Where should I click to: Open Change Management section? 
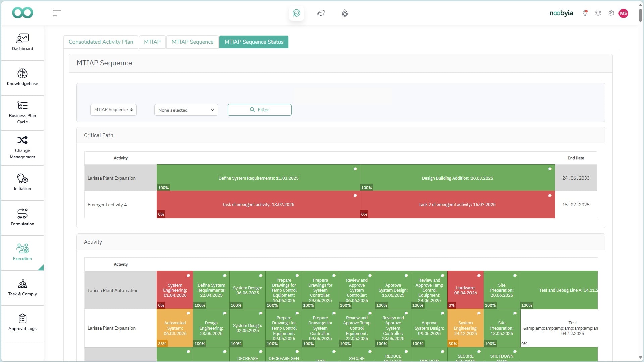pos(22,148)
